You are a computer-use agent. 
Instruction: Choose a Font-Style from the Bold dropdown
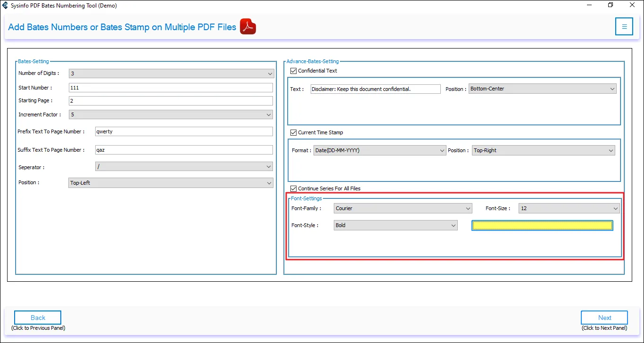(395, 225)
